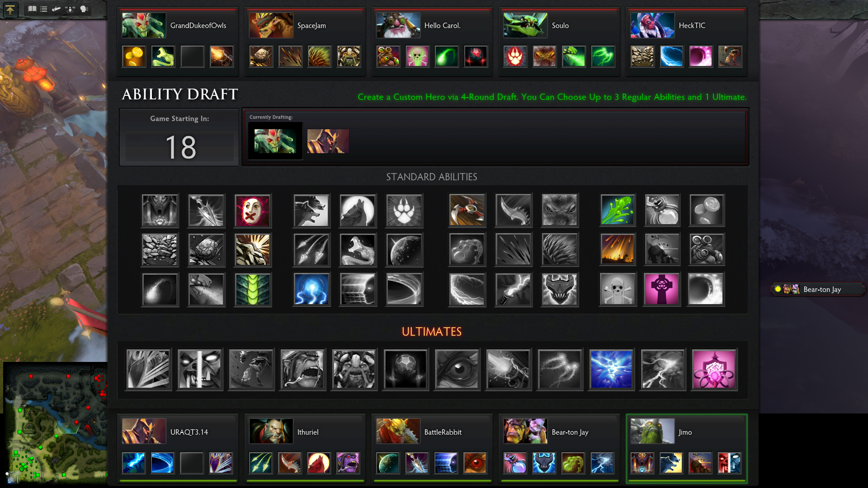This screenshot has height=488, width=868.
Task: Open the dashboard arrow button
Action: click(10, 9)
